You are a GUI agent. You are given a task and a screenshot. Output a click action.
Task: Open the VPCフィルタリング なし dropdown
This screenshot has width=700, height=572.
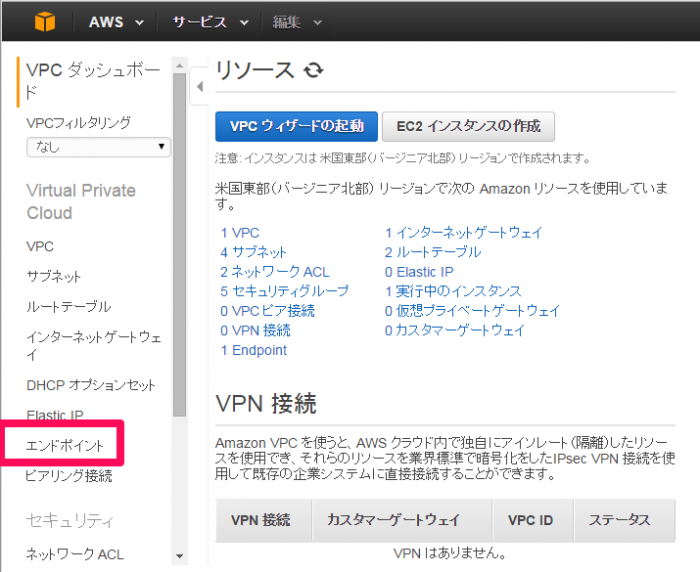click(98, 147)
